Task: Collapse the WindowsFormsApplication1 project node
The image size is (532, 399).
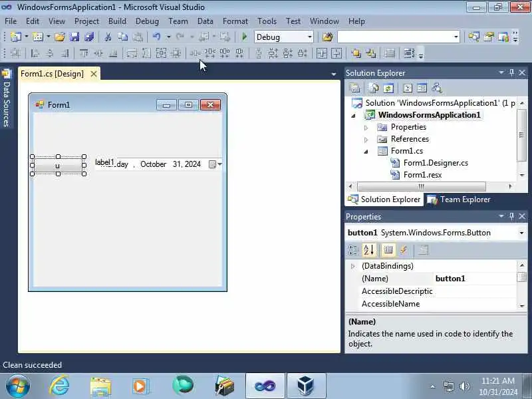Action: pyautogui.click(x=353, y=116)
